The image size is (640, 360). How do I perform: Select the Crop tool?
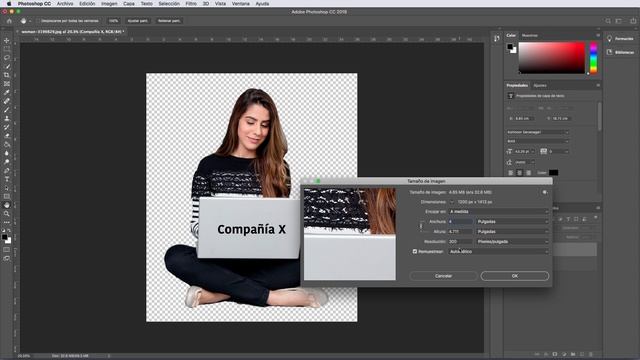click(7, 75)
